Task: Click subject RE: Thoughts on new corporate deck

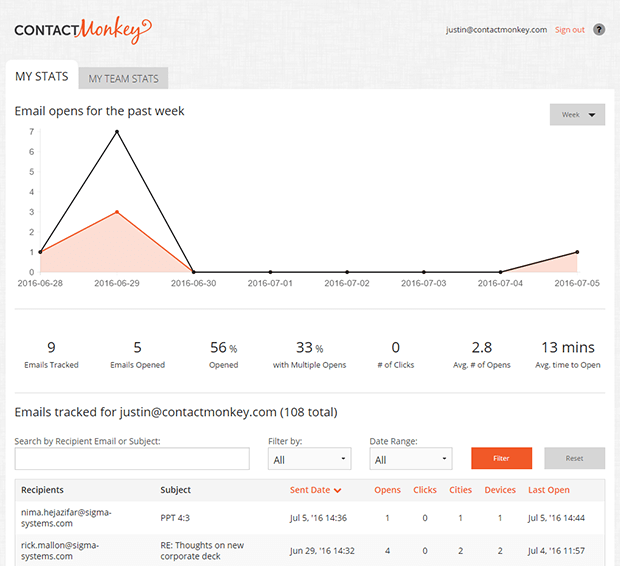Action: point(202,551)
